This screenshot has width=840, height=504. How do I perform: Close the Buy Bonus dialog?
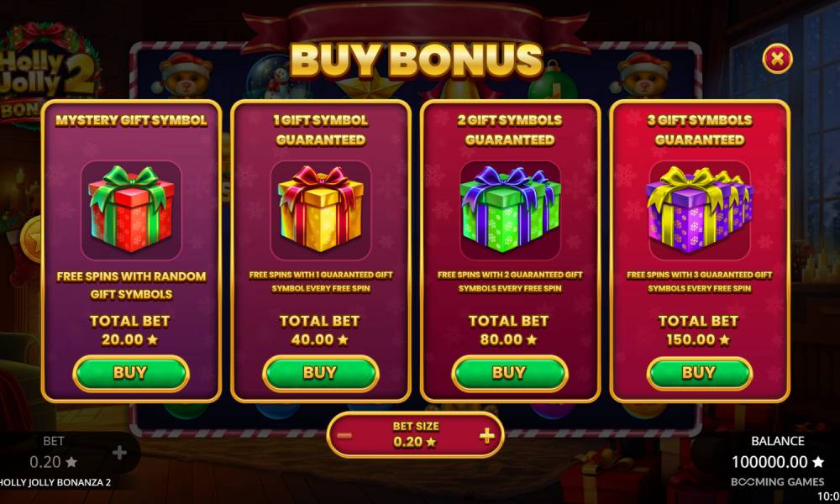pos(777,58)
